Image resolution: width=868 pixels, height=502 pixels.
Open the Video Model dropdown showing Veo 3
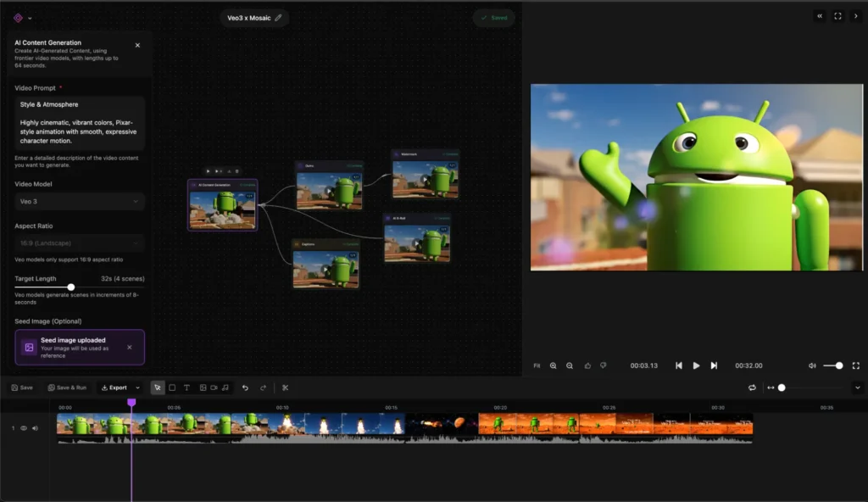click(79, 201)
